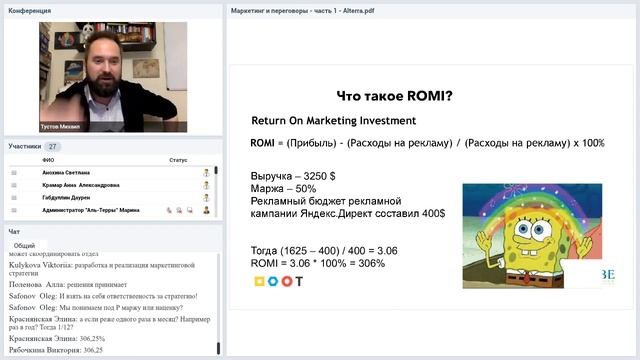Click the user icon for Анохина Светлана
The width and height of the screenshot is (640, 360).
coord(207,173)
